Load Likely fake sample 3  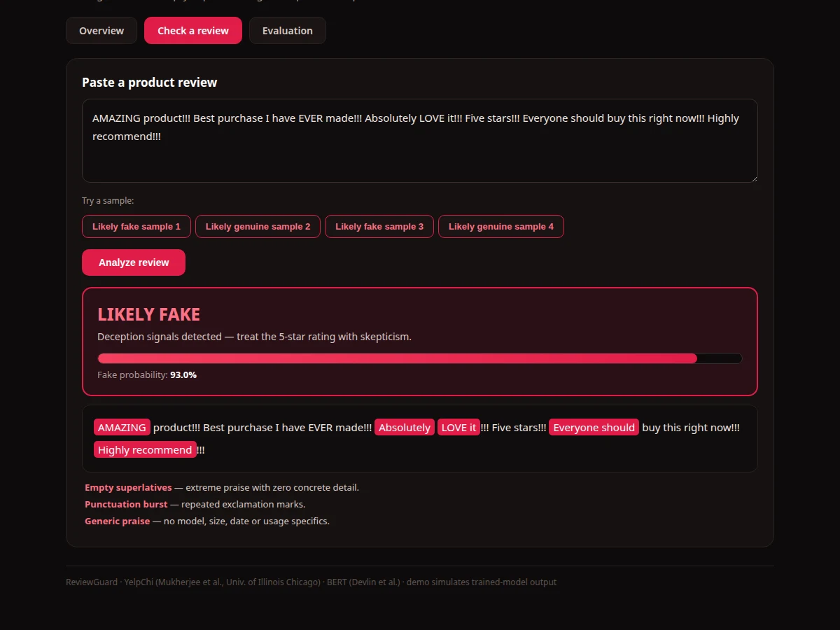tap(379, 226)
